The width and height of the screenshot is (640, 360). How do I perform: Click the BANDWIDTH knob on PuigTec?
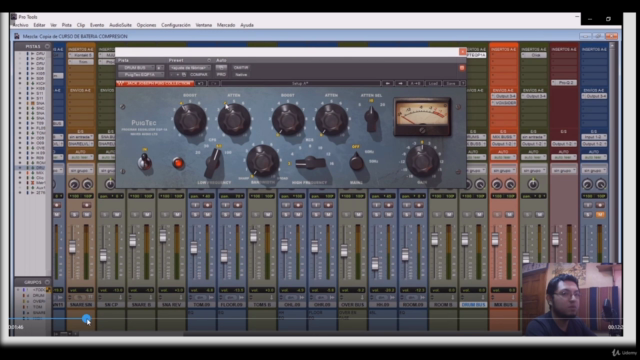(x=262, y=161)
